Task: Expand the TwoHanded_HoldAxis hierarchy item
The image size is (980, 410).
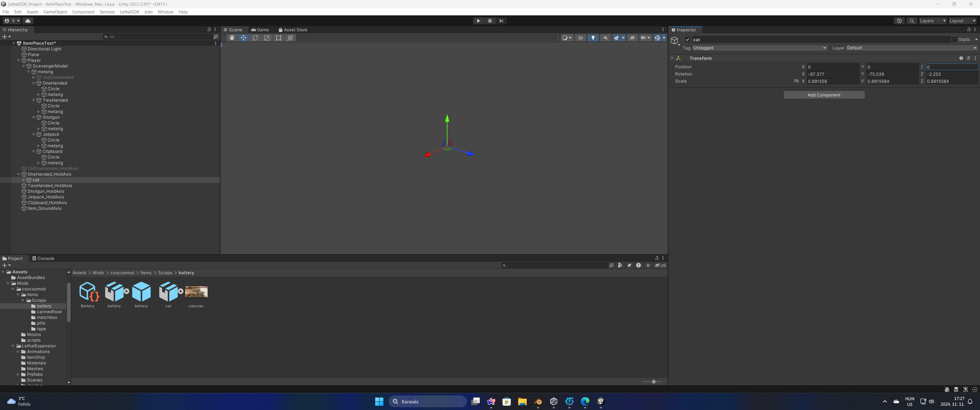Action: (x=19, y=186)
